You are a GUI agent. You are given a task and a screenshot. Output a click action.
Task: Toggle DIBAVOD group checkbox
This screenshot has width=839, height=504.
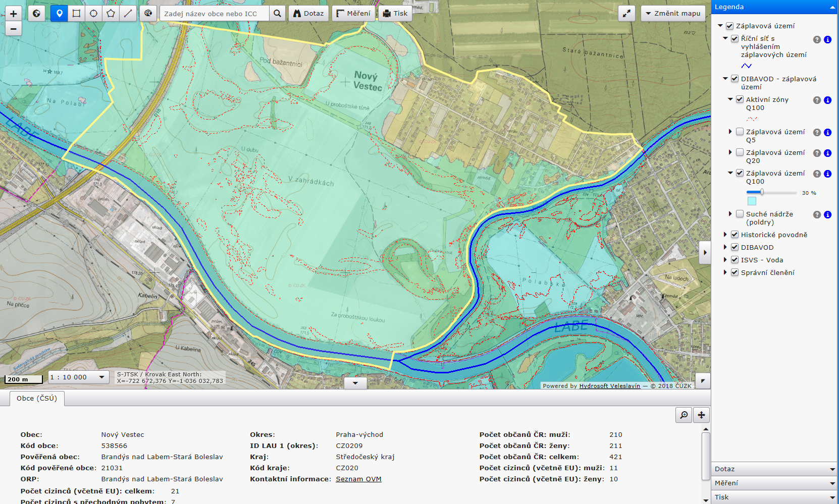click(x=735, y=247)
